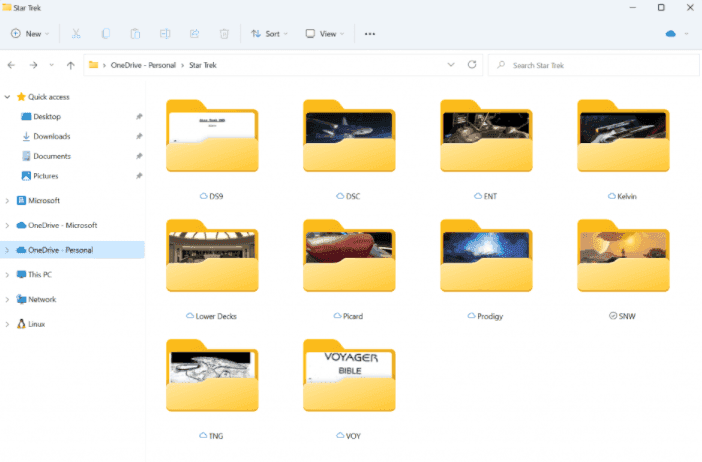Click the Rename icon in toolbar
Screen dimensions: 702x462
[165, 34]
